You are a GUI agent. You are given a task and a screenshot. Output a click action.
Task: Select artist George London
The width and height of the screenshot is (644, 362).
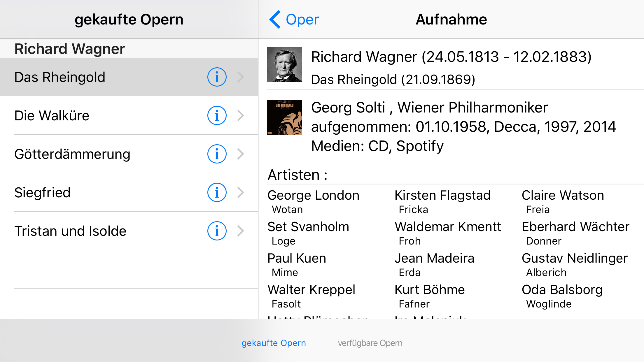pyautogui.click(x=313, y=195)
